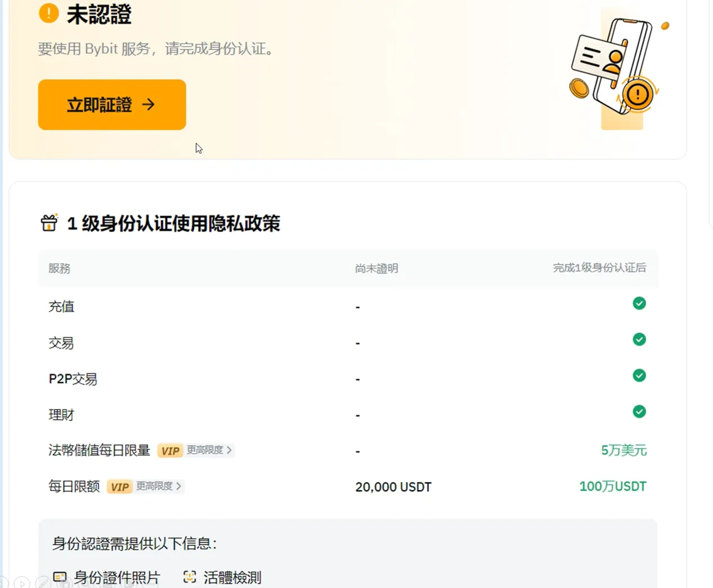The width and height of the screenshot is (713, 588).
Task: Click the green checkmark in the 理財 row
Action: (x=639, y=411)
